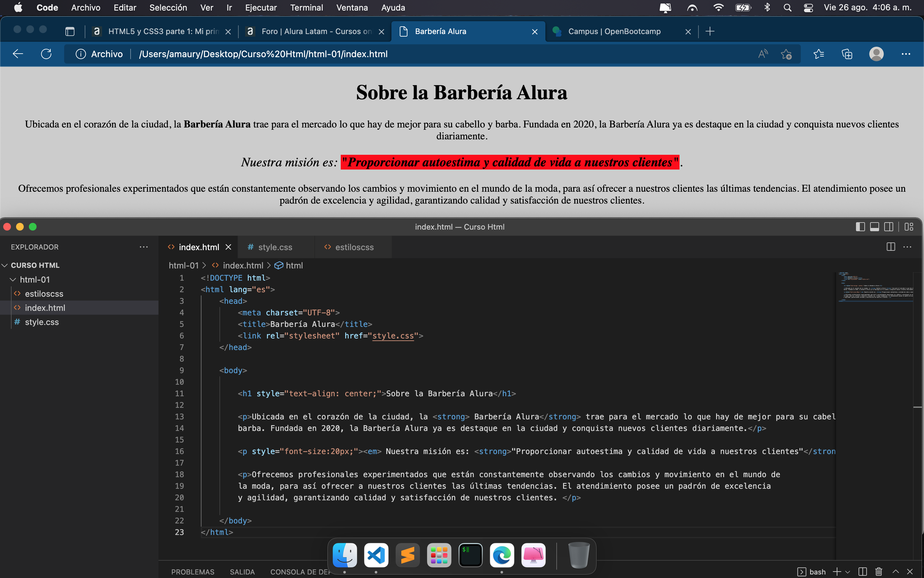Open Edge tab actions menu icon
This screenshot has height=578, width=924.
tap(70, 31)
